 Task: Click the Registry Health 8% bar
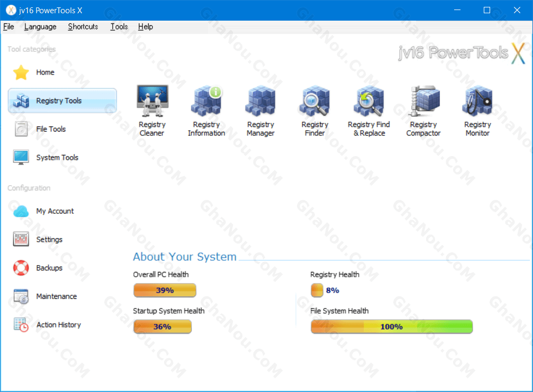click(x=317, y=290)
